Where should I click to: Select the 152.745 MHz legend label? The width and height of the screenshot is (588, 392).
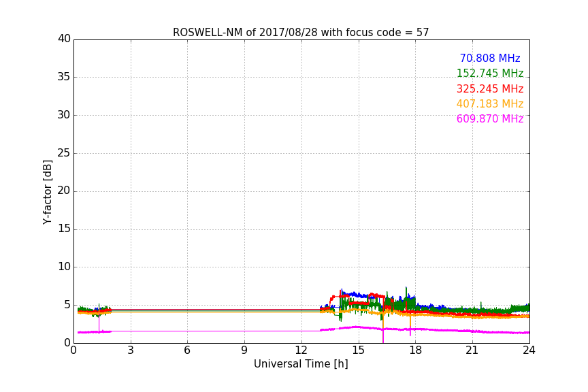490,73
